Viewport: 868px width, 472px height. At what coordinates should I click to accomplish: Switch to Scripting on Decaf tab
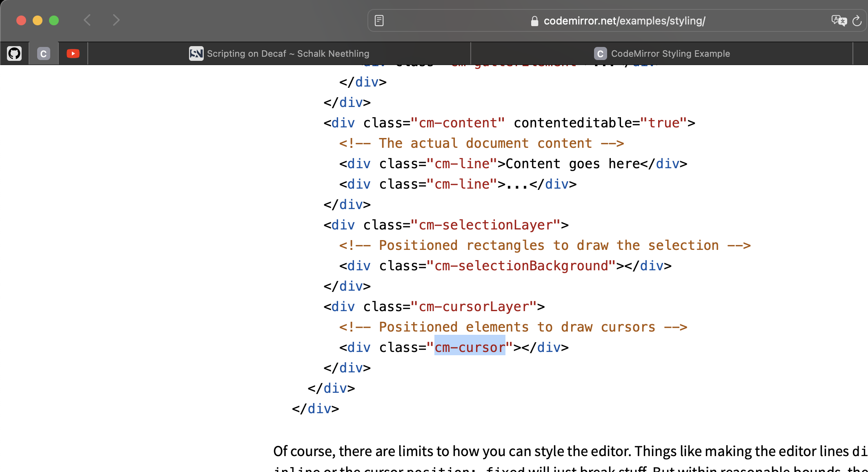pyautogui.click(x=279, y=53)
